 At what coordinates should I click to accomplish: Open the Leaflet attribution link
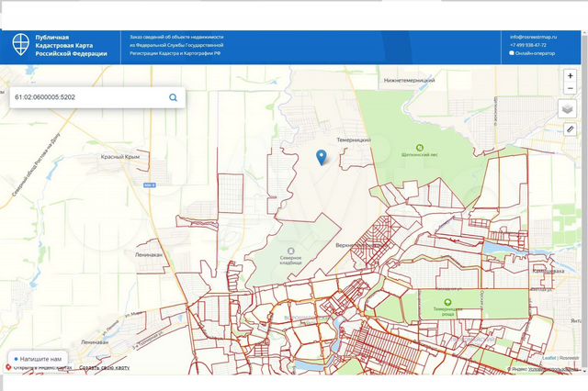point(549,359)
